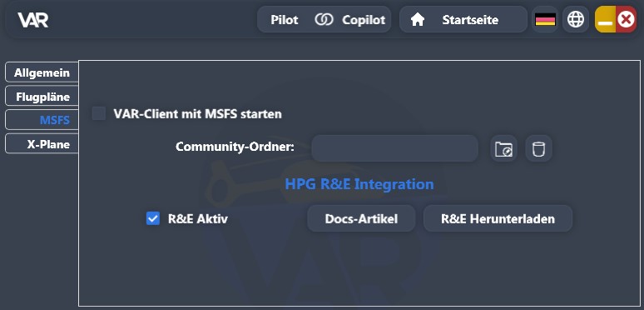The width and height of the screenshot is (644, 310).
Task: Close the app with red X button
Action: (x=626, y=19)
